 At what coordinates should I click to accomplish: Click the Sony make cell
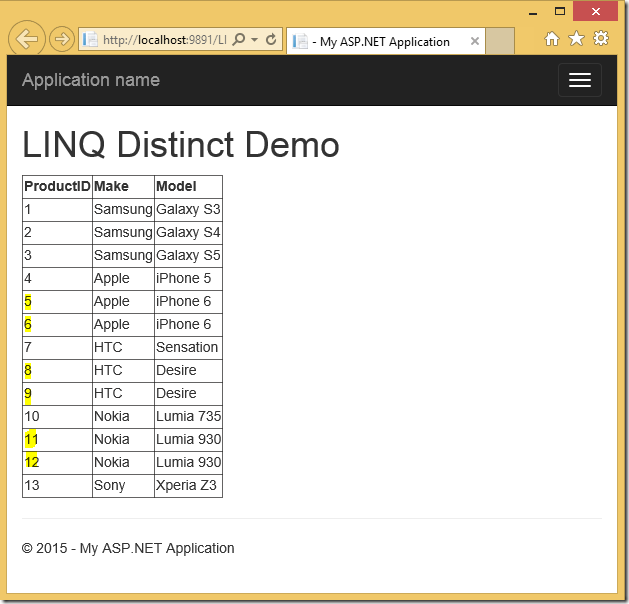(x=123, y=486)
